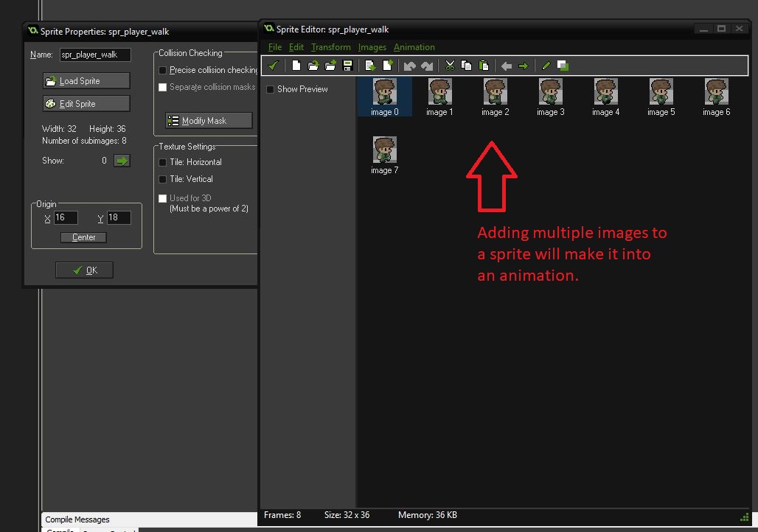
Task: Check the Used for 3D option
Action: tap(162, 197)
